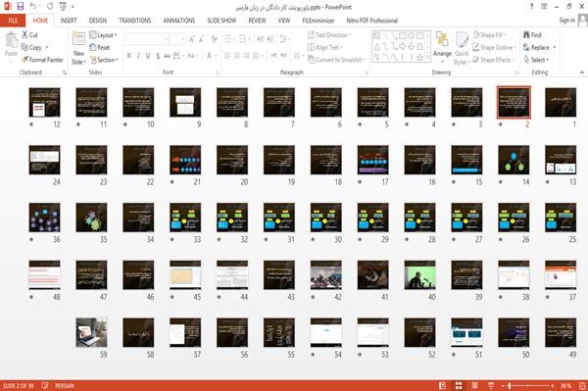
Task: Open the Align Text dropdown
Action: pyautogui.click(x=324, y=47)
